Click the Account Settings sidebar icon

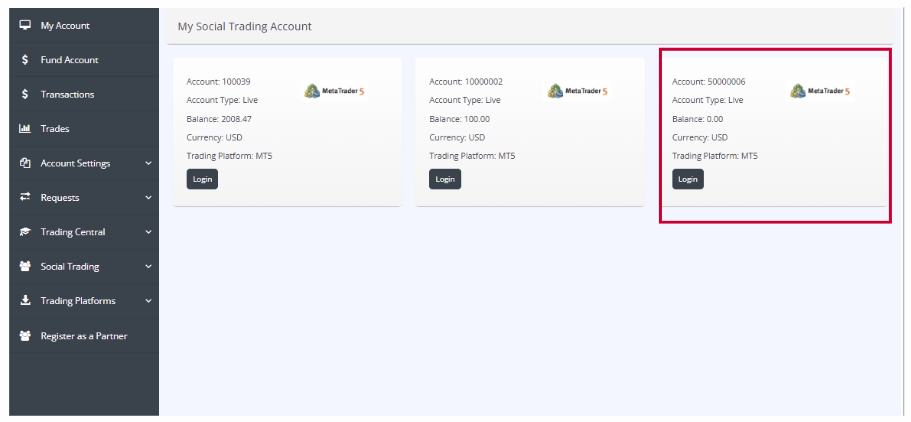25,163
